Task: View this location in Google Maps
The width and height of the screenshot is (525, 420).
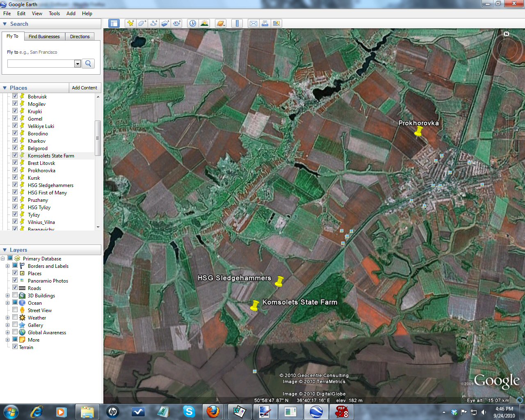Action: [276, 23]
